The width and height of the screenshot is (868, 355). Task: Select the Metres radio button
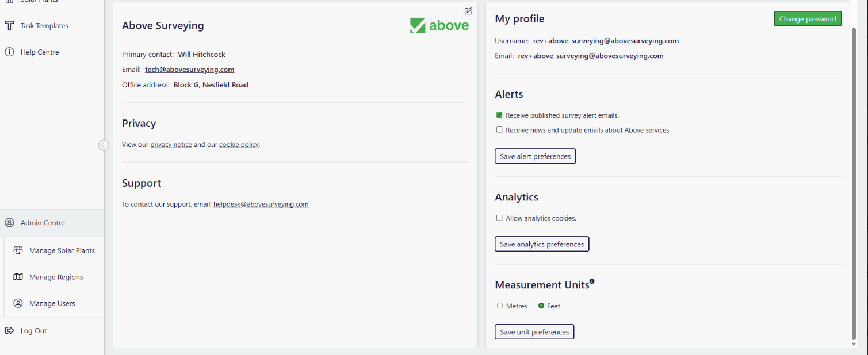(x=500, y=306)
